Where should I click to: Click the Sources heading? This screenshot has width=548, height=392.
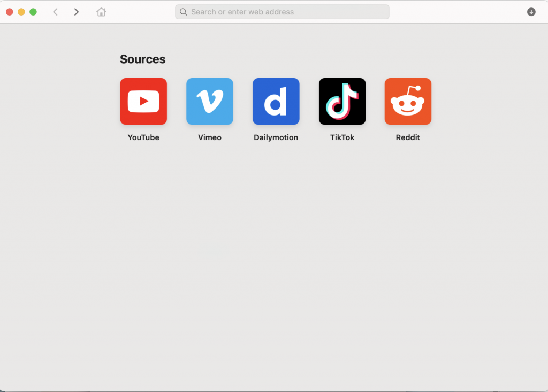(142, 59)
